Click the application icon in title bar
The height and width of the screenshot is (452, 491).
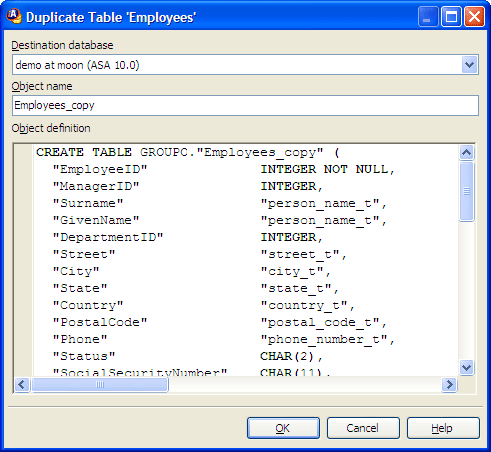[14, 16]
